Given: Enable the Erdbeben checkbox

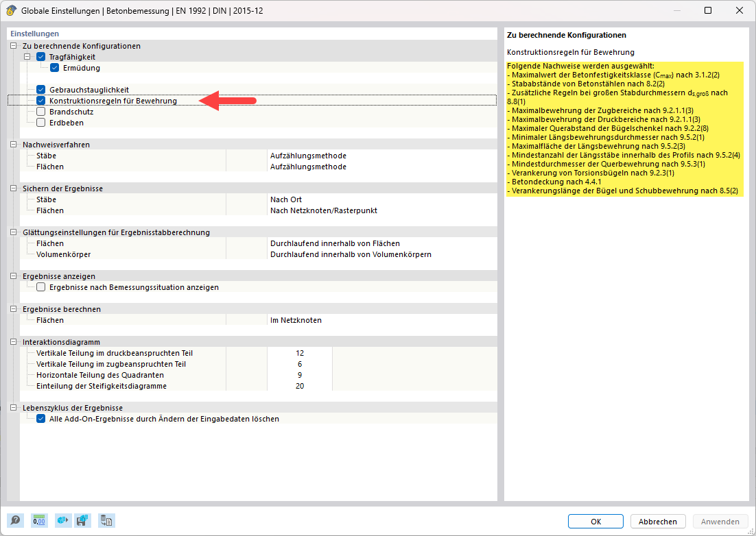Looking at the screenshot, I should click(41, 123).
